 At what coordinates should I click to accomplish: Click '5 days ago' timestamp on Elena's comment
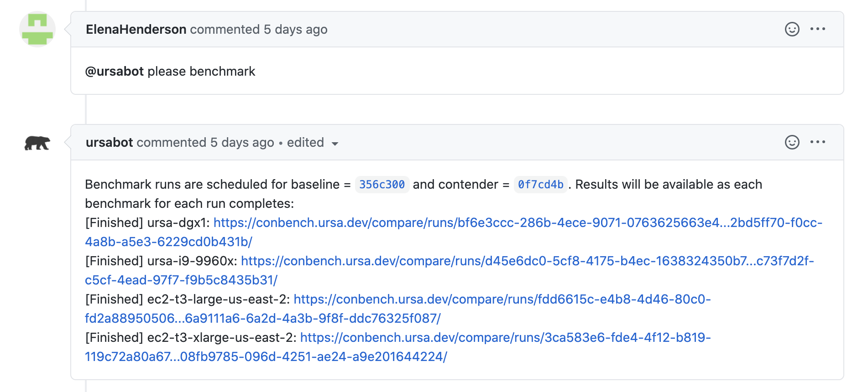click(x=295, y=29)
